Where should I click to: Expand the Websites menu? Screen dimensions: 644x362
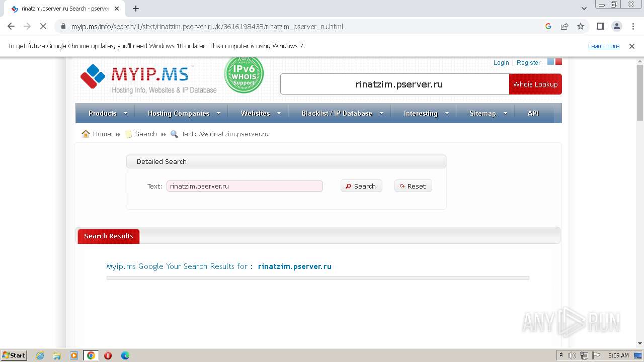[x=260, y=113]
